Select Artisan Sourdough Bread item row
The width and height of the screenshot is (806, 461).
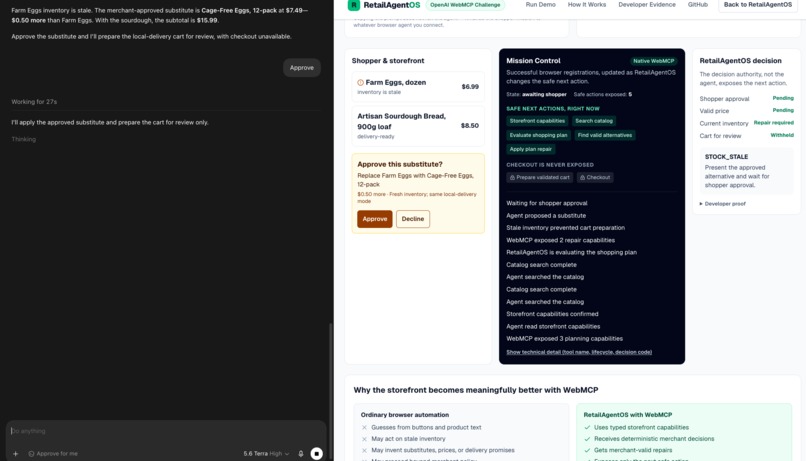coord(418,126)
